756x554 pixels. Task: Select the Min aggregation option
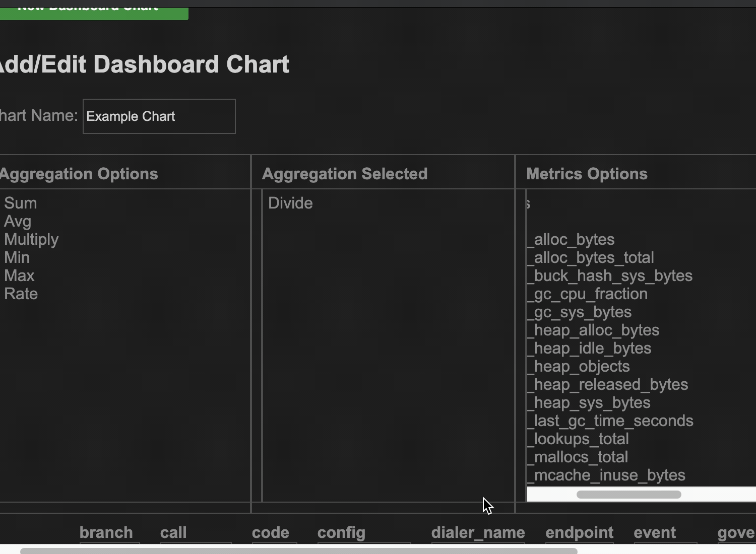pyautogui.click(x=17, y=257)
